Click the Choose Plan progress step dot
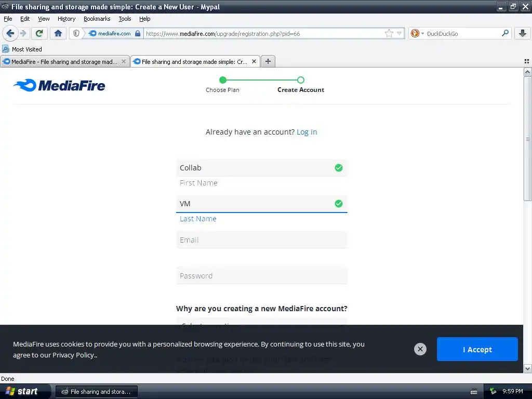 [x=222, y=80]
